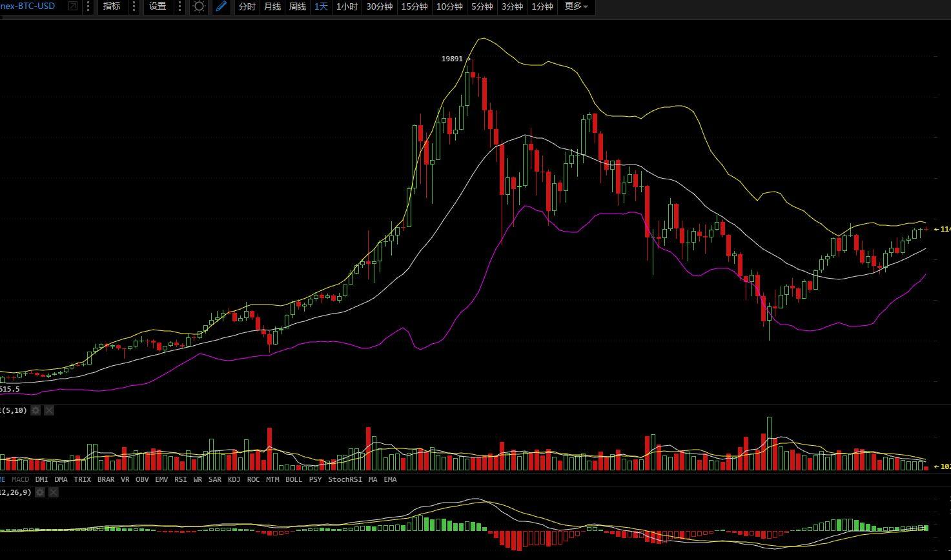The image size is (951, 560).
Task: Choose the TRIX sub-indicator
Action: pyautogui.click(x=83, y=479)
